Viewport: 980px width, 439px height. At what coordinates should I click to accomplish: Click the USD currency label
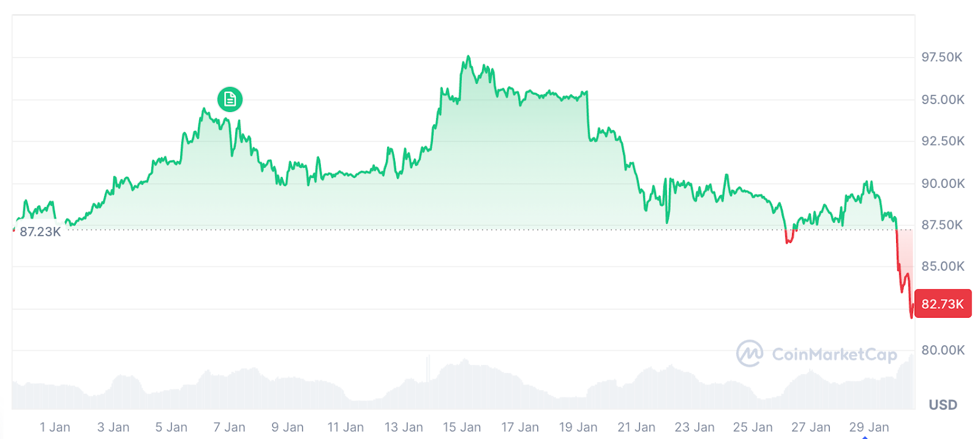[943, 405]
